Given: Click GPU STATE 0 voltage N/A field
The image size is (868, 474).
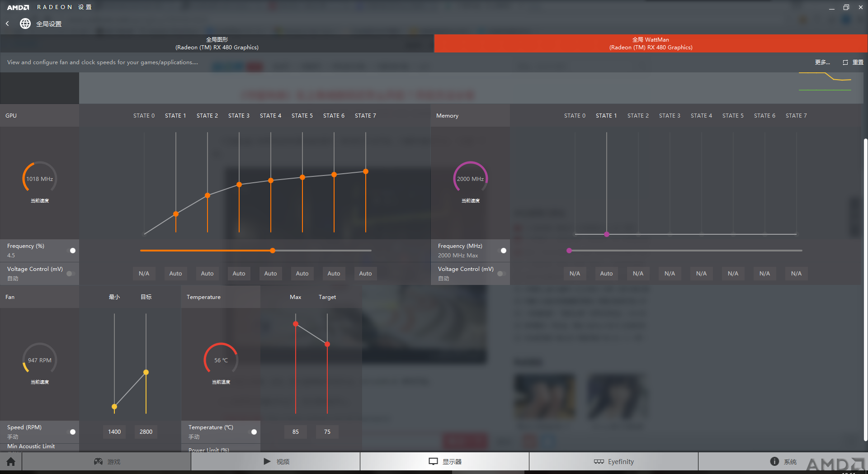Looking at the screenshot, I should pos(144,274).
